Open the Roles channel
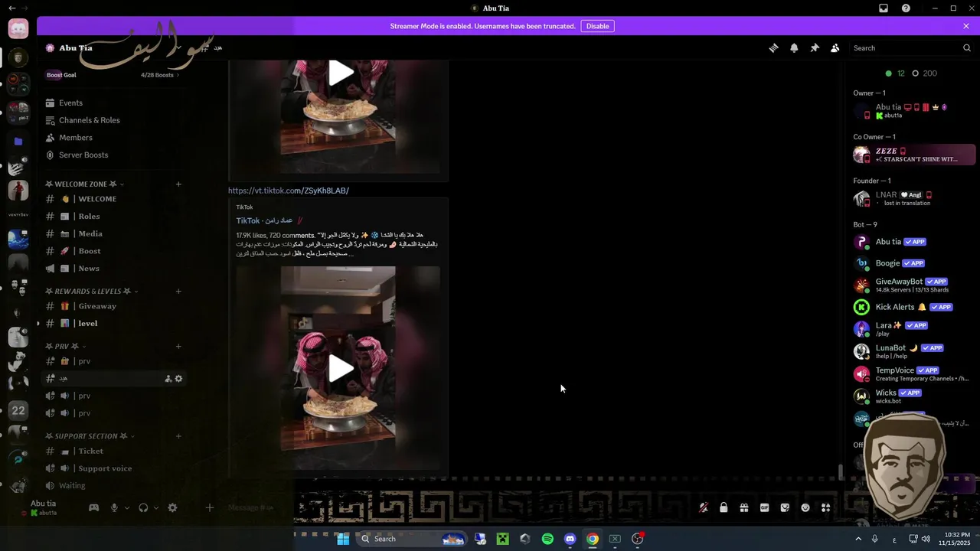The width and height of the screenshot is (980, 551). pyautogui.click(x=113, y=217)
